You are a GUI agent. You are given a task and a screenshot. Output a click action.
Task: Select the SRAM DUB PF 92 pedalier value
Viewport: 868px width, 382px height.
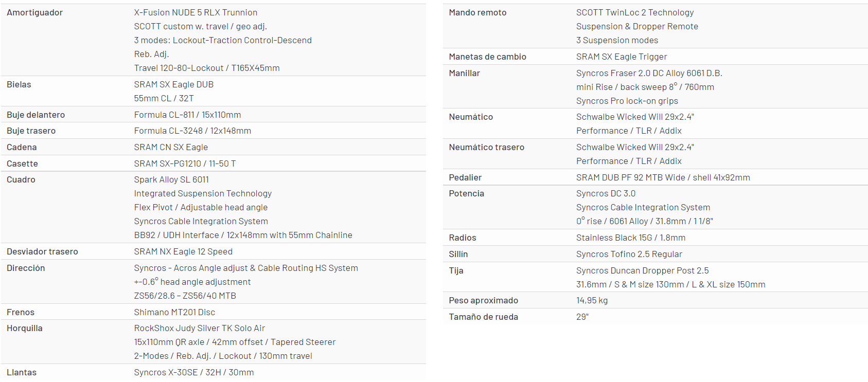(x=663, y=177)
